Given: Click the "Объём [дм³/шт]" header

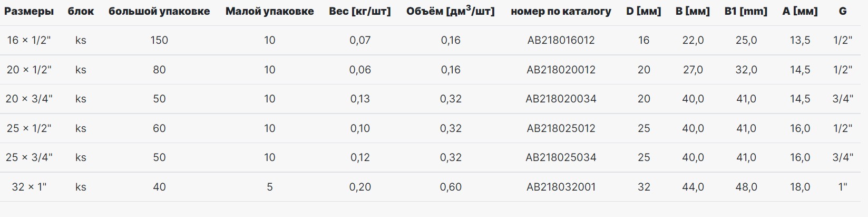Looking at the screenshot, I should pos(451,11).
